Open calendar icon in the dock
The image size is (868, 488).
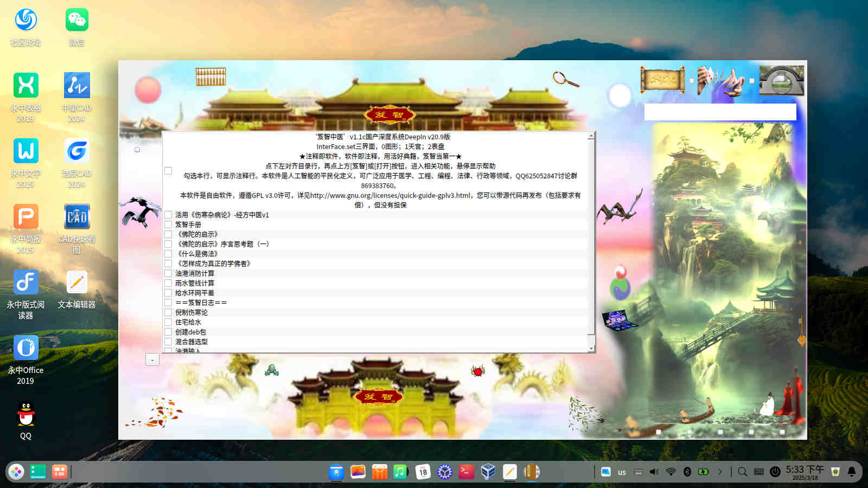pyautogui.click(x=423, y=472)
